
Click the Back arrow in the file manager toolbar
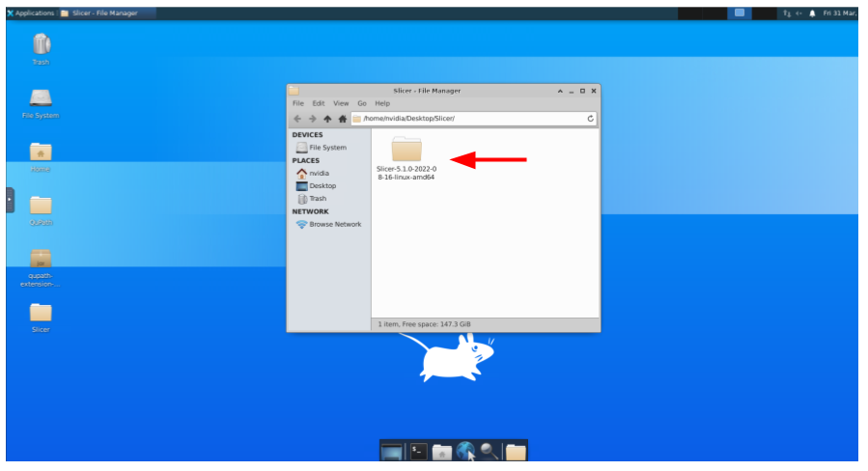click(x=297, y=119)
